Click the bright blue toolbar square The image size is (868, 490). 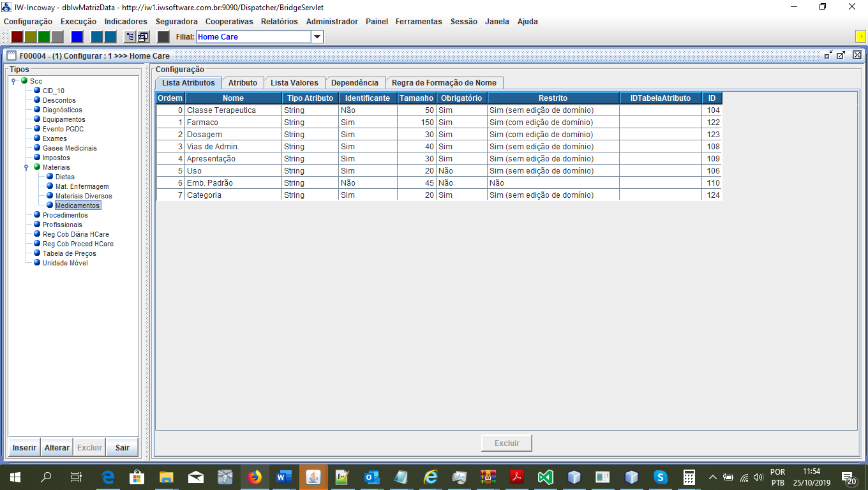point(77,37)
